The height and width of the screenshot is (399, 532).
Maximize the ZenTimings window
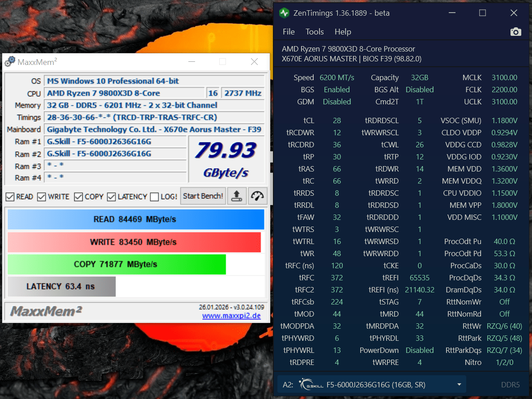click(x=482, y=13)
